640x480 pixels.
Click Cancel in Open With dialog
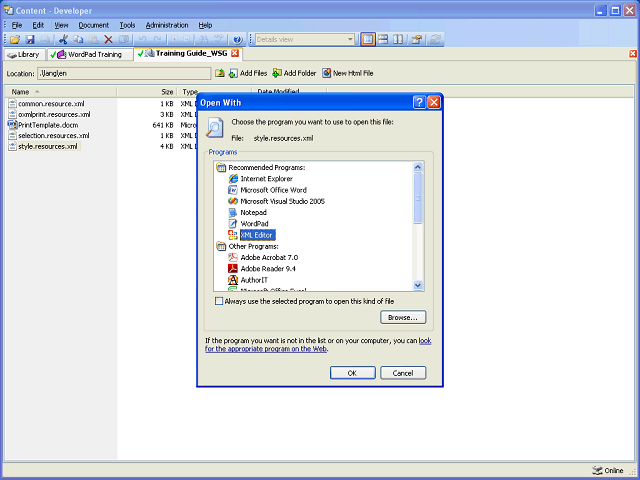point(403,373)
